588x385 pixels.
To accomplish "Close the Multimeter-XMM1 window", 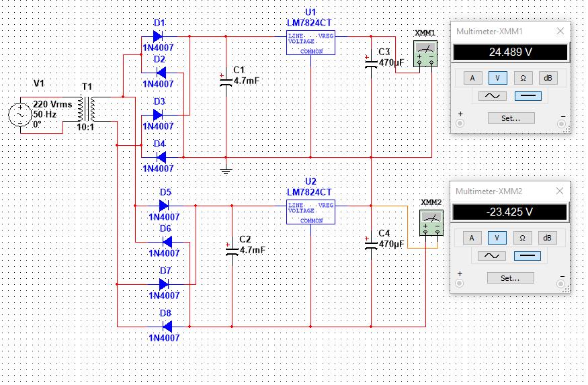I will coord(560,31).
